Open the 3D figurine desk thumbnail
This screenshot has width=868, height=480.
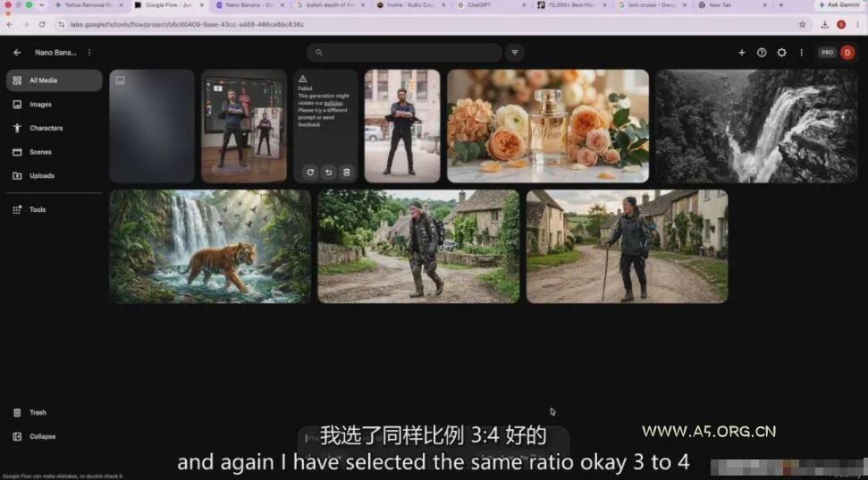point(244,126)
